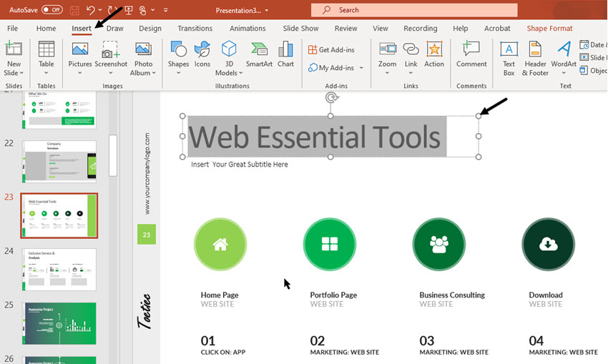608x364 pixels.
Task: Click the Header & Footer icon
Action: (x=535, y=49)
